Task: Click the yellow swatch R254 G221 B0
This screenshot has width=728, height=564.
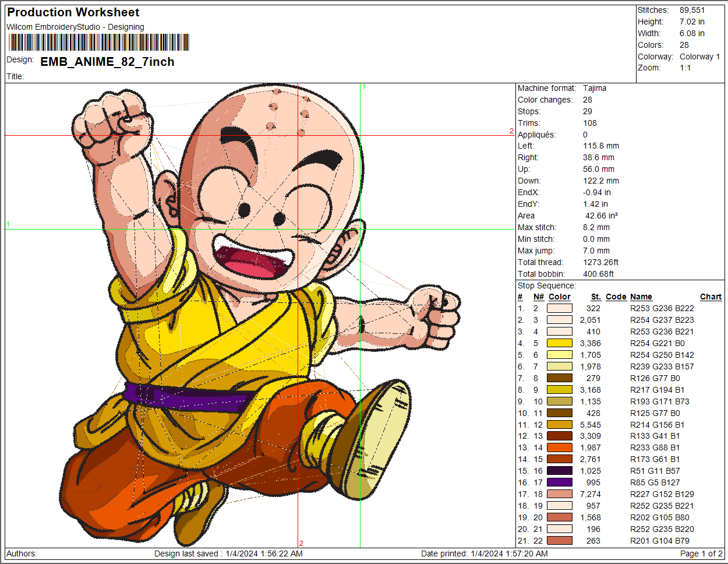Action: pyautogui.click(x=560, y=343)
